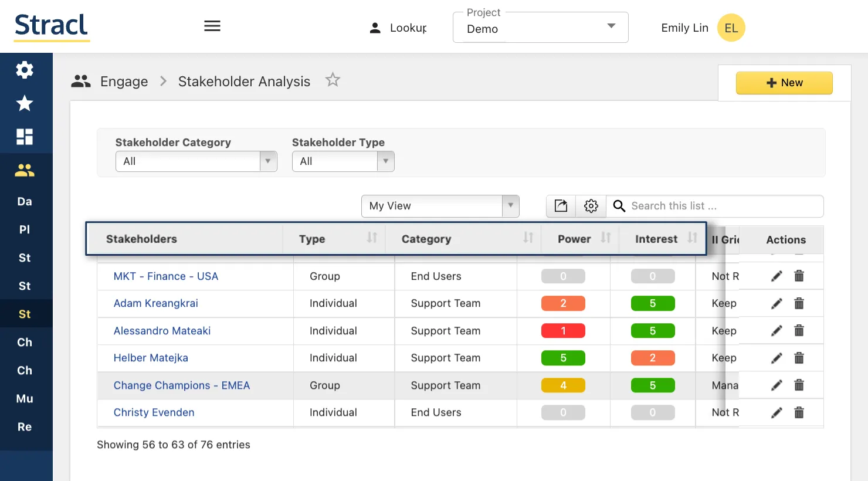Open favorites star in the sidebar
868x481 pixels.
[25, 103]
